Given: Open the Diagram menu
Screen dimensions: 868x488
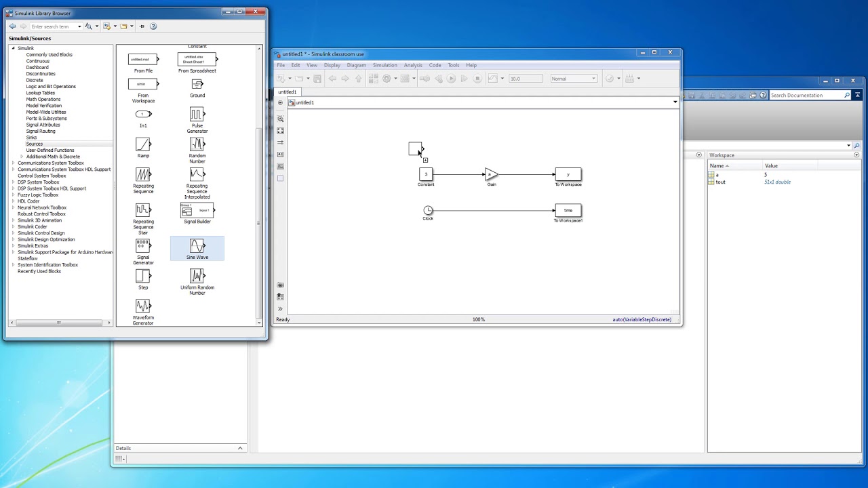Looking at the screenshot, I should click(x=356, y=65).
